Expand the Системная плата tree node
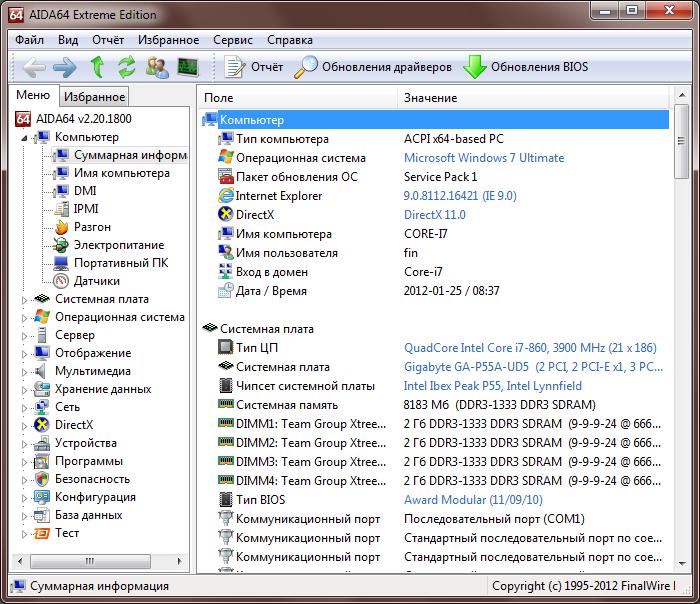This screenshot has width=700, height=604. point(25,300)
